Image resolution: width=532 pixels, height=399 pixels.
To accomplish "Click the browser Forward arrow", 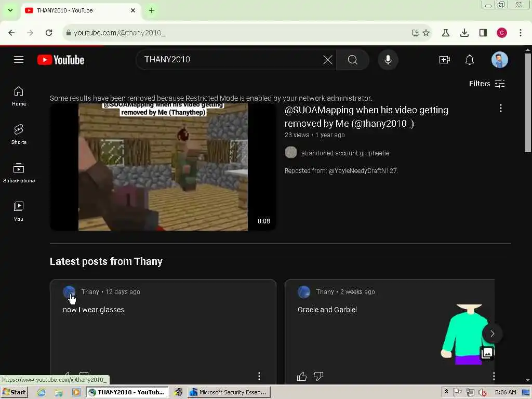I will [x=30, y=33].
